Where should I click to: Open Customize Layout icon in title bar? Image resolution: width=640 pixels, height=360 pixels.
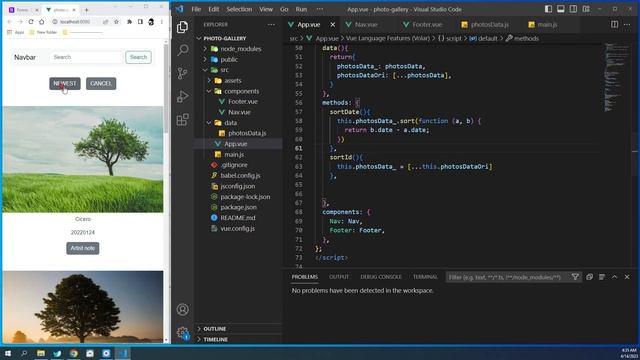click(586, 9)
